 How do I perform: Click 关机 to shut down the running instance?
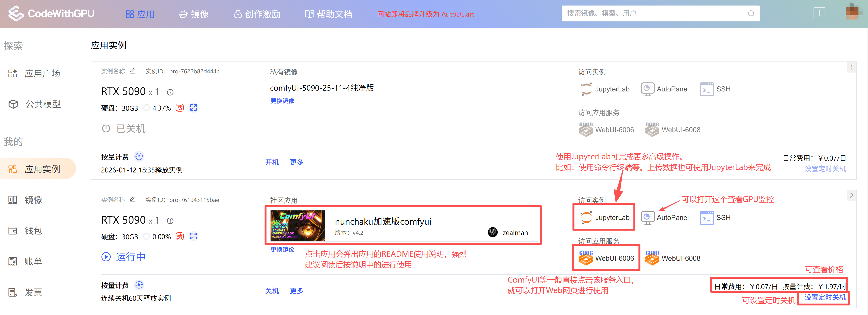point(272,291)
